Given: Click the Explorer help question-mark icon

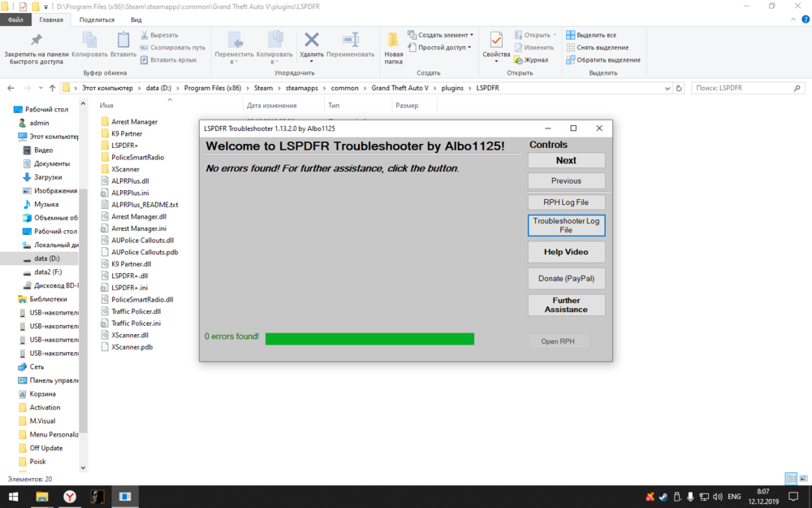Looking at the screenshot, I should [806, 20].
